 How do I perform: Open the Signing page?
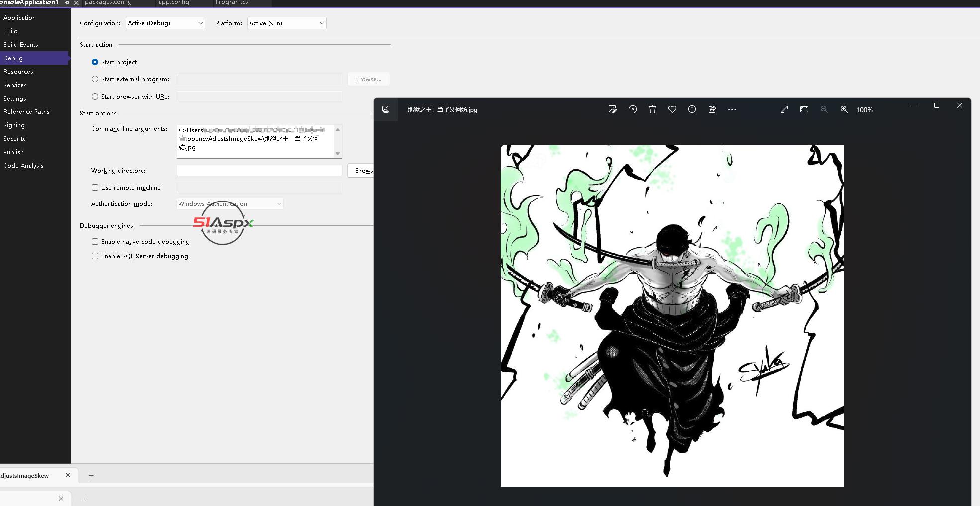[x=14, y=125]
